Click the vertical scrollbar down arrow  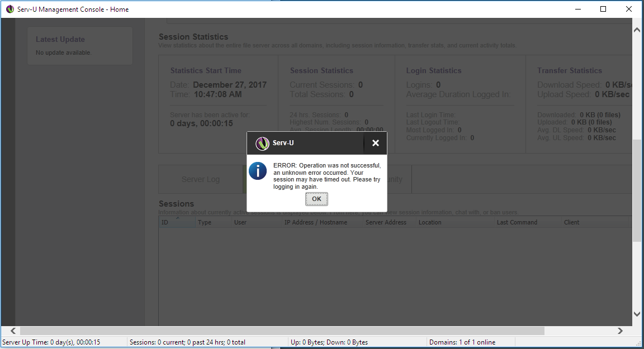coord(637,314)
